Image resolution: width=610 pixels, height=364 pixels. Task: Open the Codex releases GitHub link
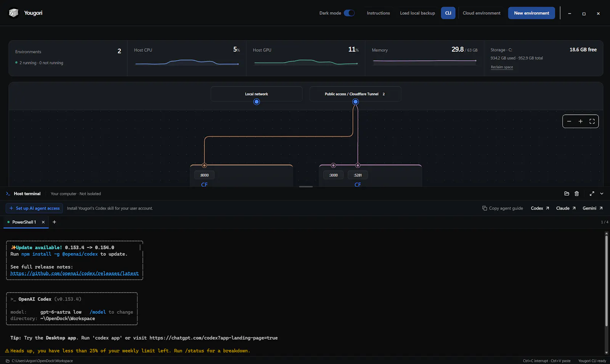point(74,273)
